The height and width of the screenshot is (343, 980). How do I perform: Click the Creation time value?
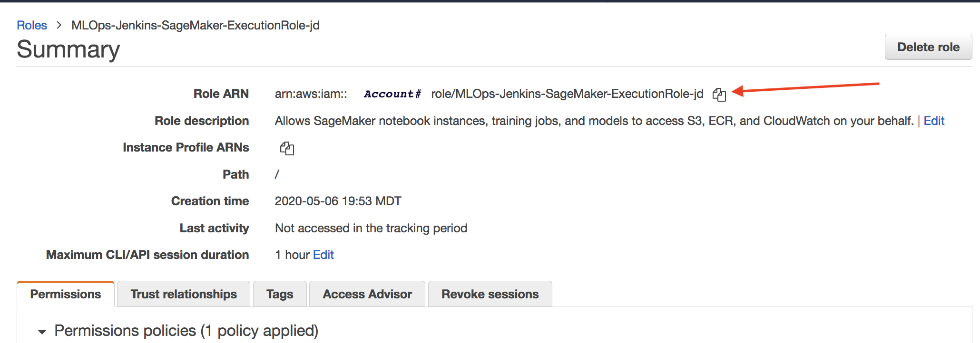coord(338,201)
